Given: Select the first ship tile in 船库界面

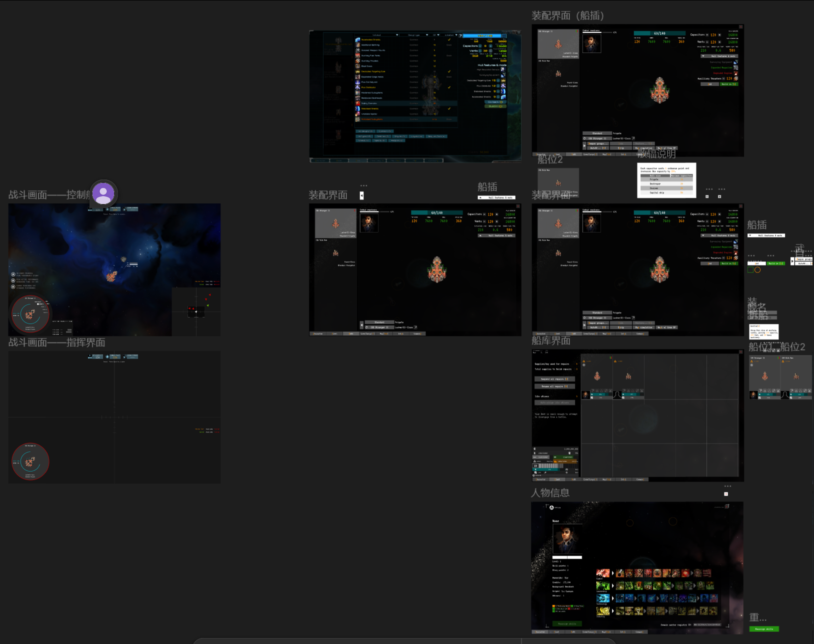Looking at the screenshot, I should coord(597,377).
